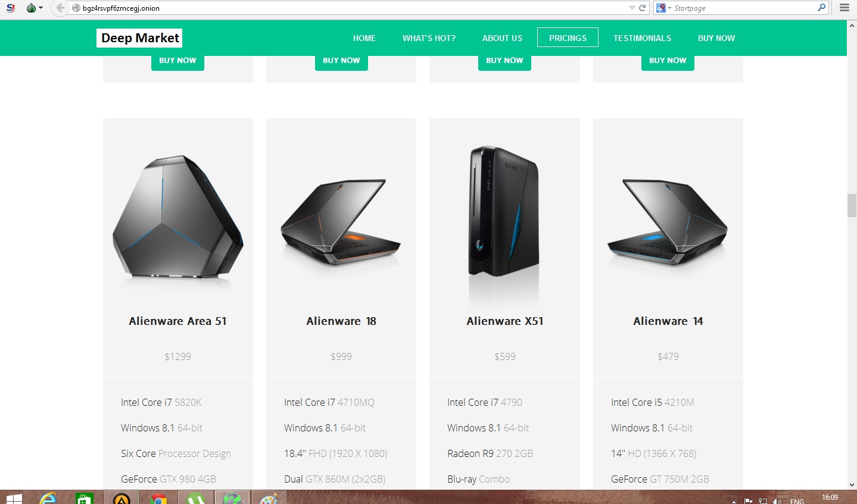Click the Intel Core i7 4710MQ spec
Screen dimensions: 857x504
(329, 402)
